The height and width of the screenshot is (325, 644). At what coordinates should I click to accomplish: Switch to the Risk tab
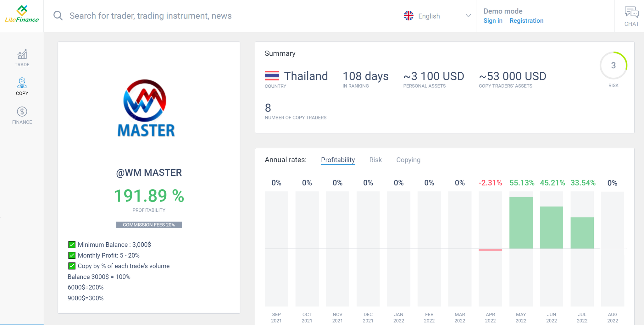[375, 160]
